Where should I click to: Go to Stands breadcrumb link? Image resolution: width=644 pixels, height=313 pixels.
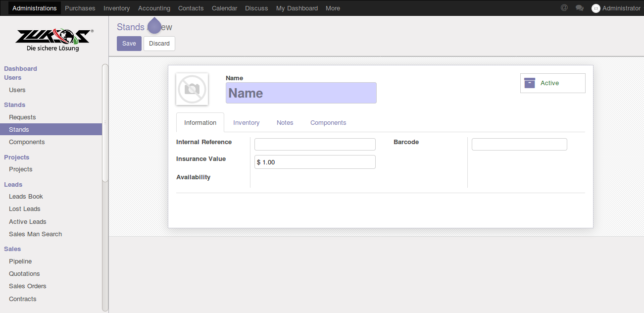click(131, 27)
